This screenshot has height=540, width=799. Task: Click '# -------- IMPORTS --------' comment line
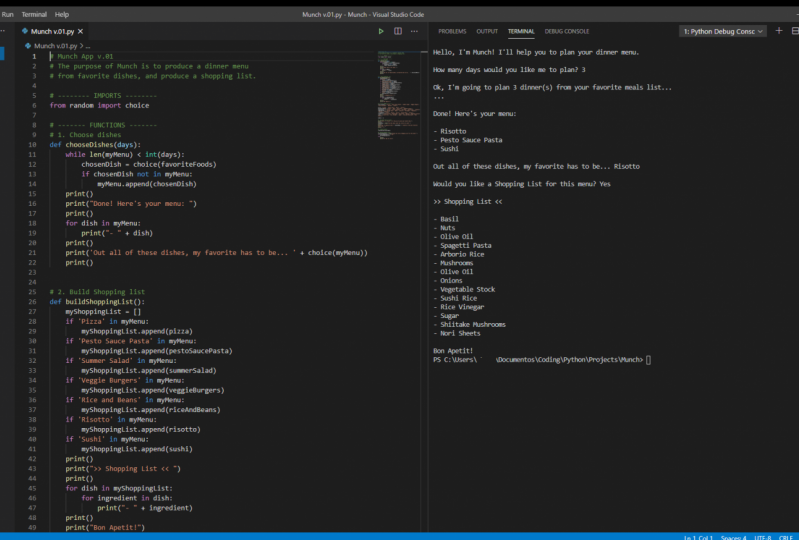[103, 96]
